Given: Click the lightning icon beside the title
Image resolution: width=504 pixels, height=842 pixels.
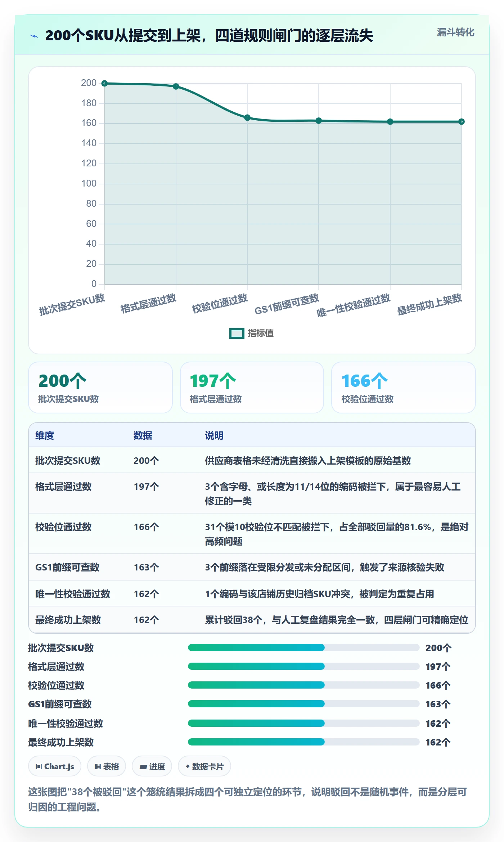Looking at the screenshot, I should tap(34, 36).
